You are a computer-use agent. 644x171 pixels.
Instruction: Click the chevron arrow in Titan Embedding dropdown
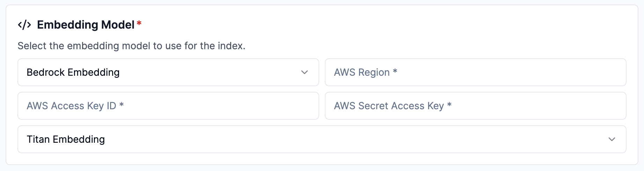click(612, 139)
